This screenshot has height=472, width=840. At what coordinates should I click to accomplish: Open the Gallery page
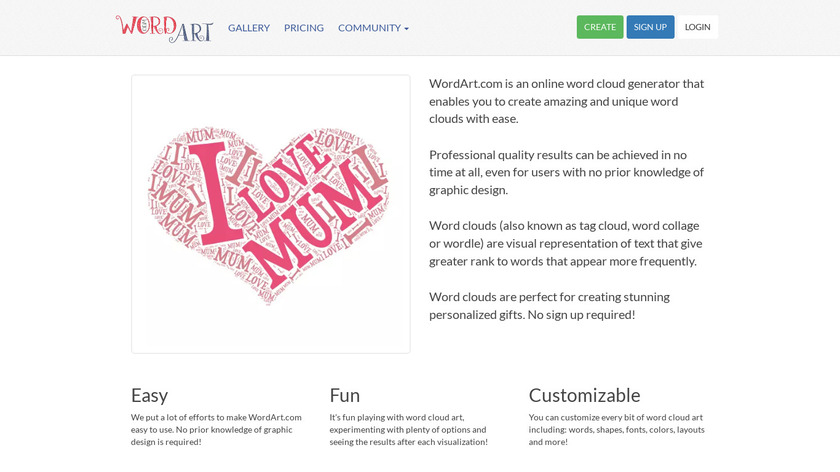[249, 28]
